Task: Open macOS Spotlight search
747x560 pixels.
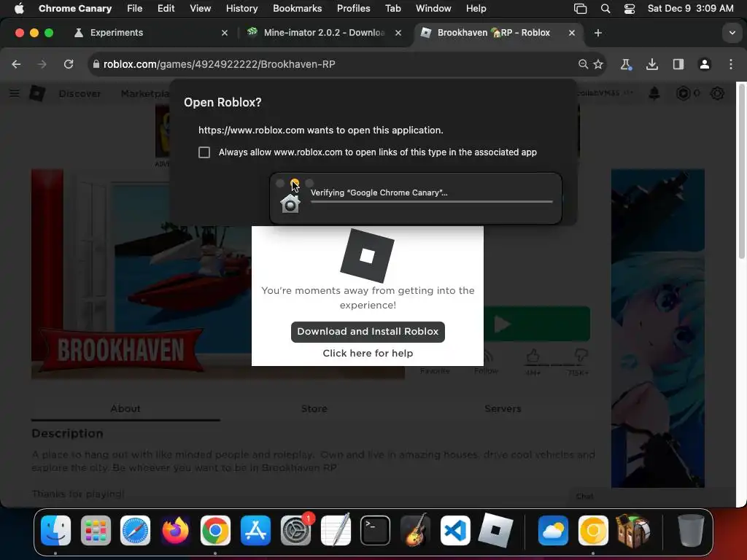Action: 605,9
